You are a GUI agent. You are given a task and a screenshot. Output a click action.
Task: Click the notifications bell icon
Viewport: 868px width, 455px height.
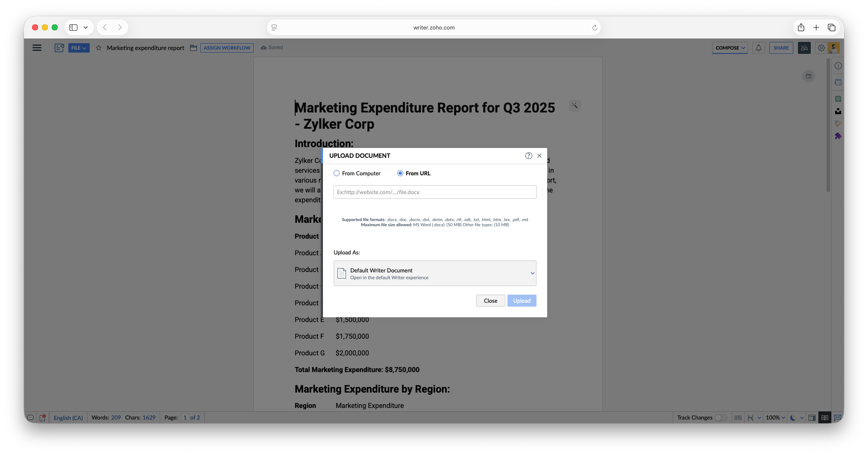pyautogui.click(x=759, y=48)
